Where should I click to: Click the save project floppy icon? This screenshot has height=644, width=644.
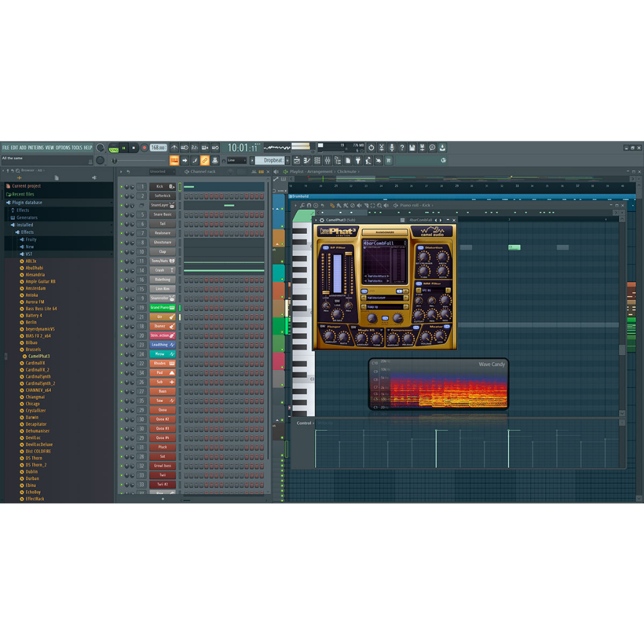[412, 147]
